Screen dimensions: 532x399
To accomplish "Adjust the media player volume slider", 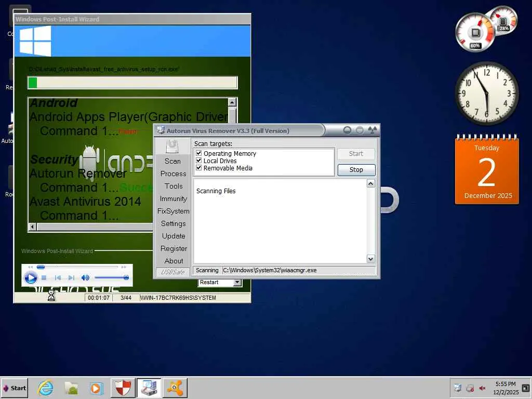I will pyautogui.click(x=112, y=277).
